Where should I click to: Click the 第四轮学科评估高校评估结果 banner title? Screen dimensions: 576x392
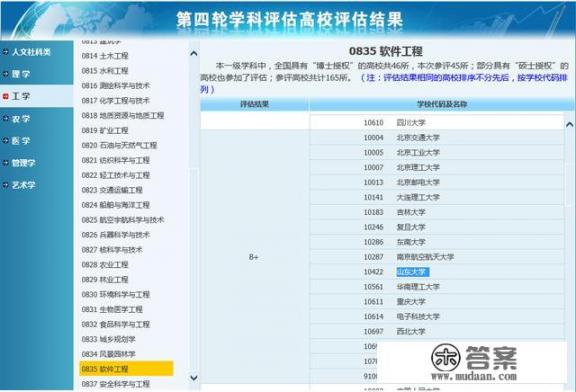click(289, 19)
